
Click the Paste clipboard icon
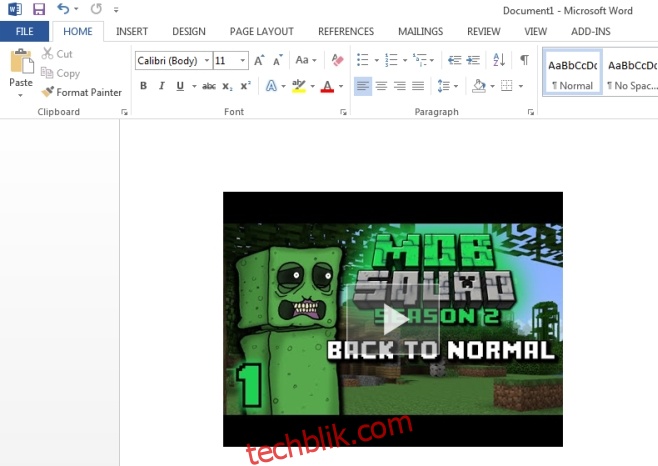(x=21, y=61)
